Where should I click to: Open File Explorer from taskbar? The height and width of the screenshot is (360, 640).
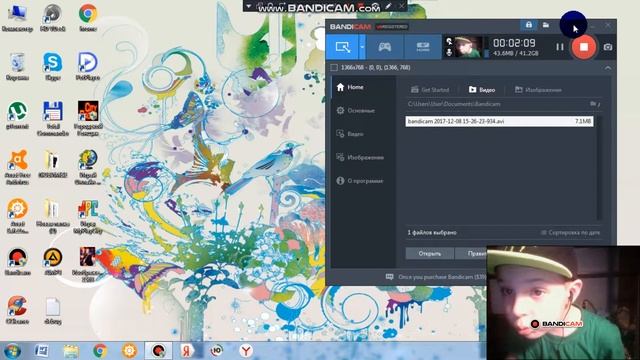point(71,351)
